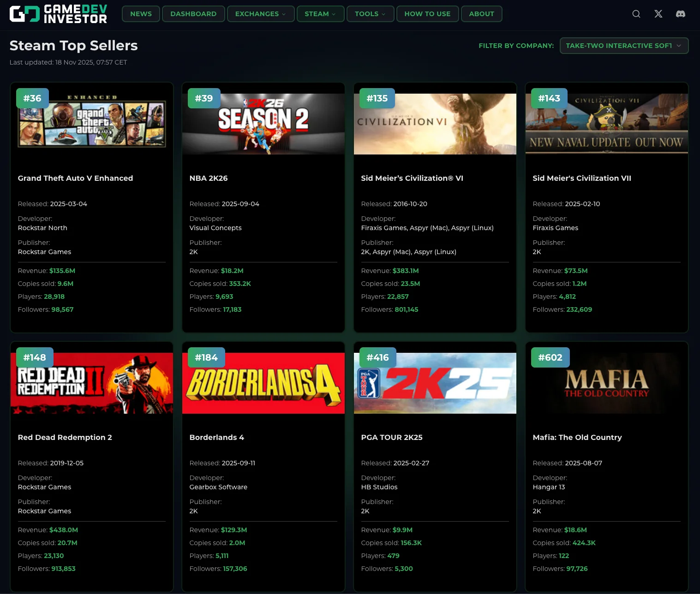700x594 pixels.
Task: Click the #36 rank badge
Action: tap(32, 98)
